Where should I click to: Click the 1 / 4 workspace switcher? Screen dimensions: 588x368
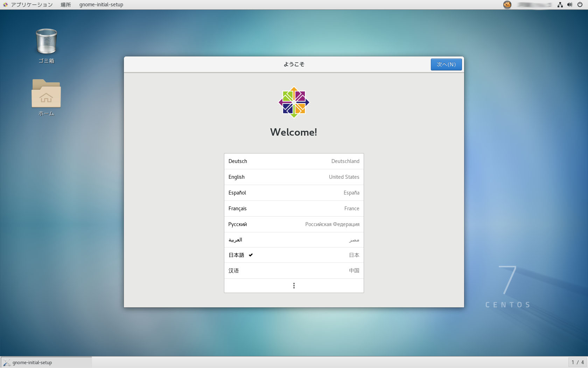[x=578, y=362]
